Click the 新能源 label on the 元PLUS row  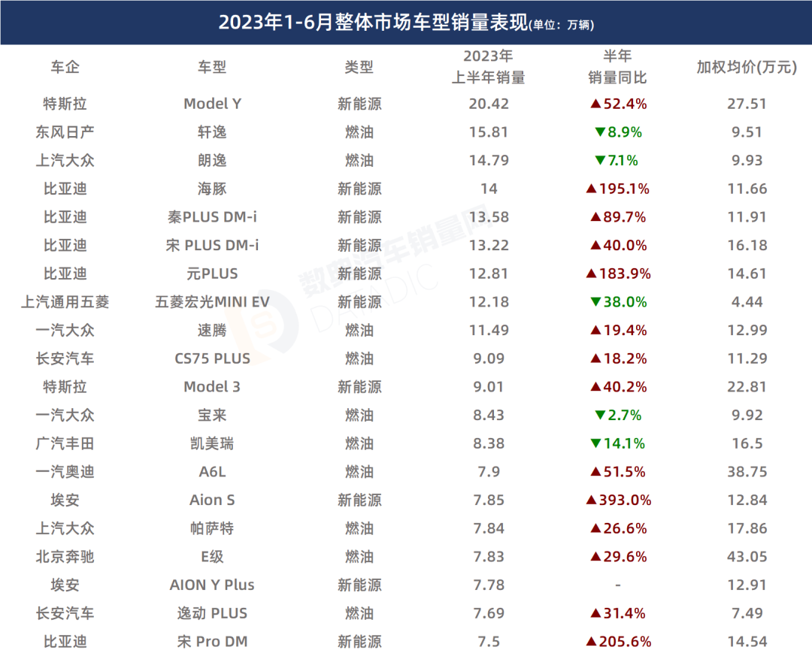[x=361, y=274]
